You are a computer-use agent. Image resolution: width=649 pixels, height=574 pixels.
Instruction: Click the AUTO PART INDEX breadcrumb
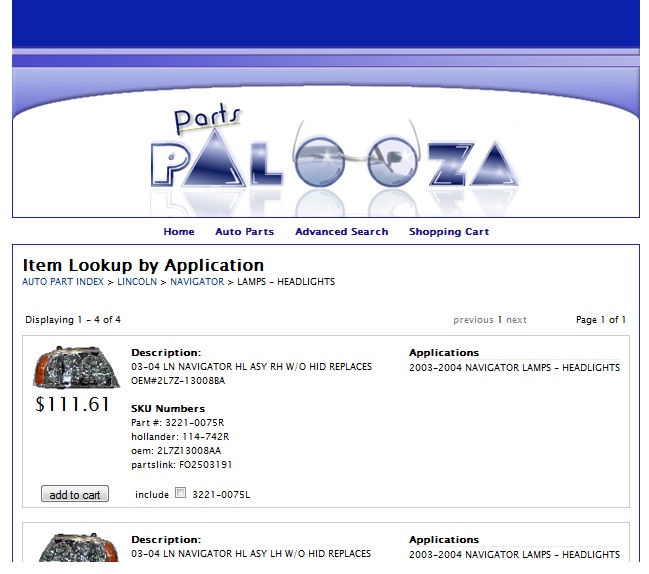tap(62, 282)
